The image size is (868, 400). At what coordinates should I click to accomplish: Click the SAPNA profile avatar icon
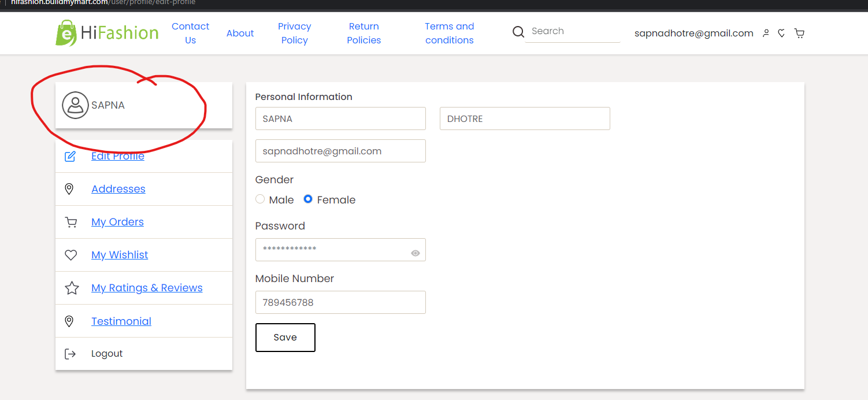click(x=75, y=105)
